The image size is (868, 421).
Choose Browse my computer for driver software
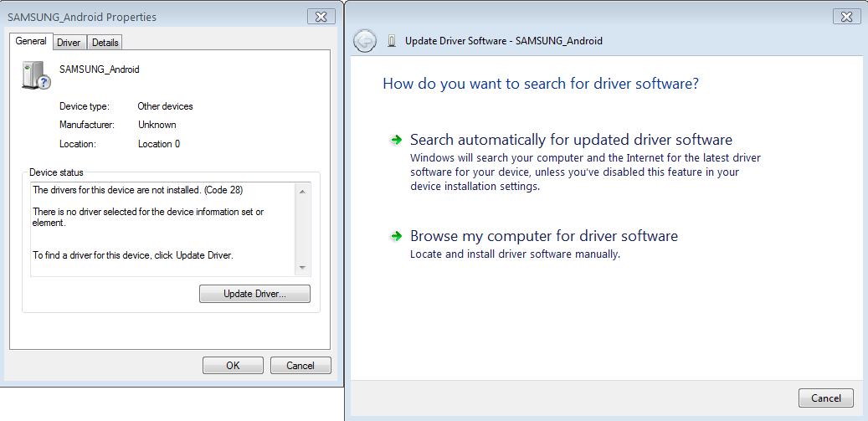coord(543,237)
